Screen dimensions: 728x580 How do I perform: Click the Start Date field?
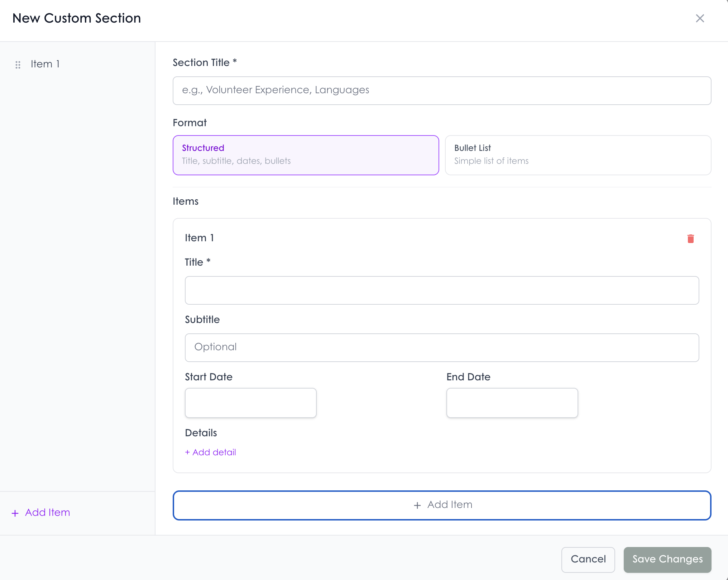(x=250, y=403)
